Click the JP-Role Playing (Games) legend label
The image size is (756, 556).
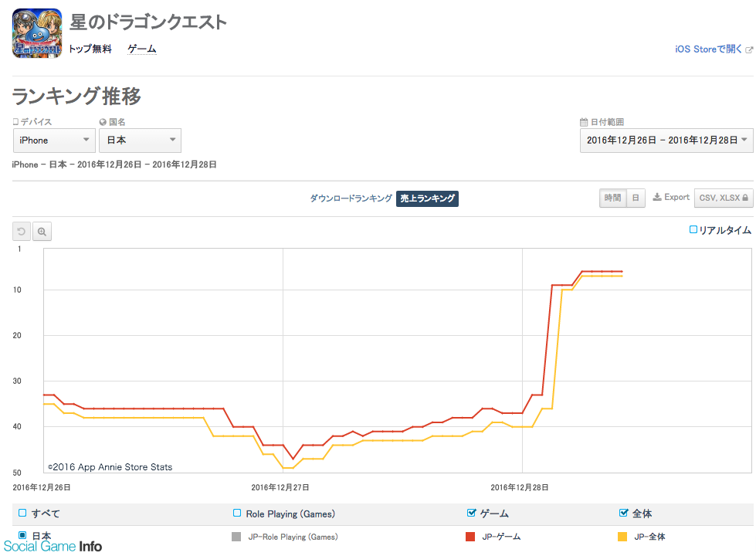293,537
